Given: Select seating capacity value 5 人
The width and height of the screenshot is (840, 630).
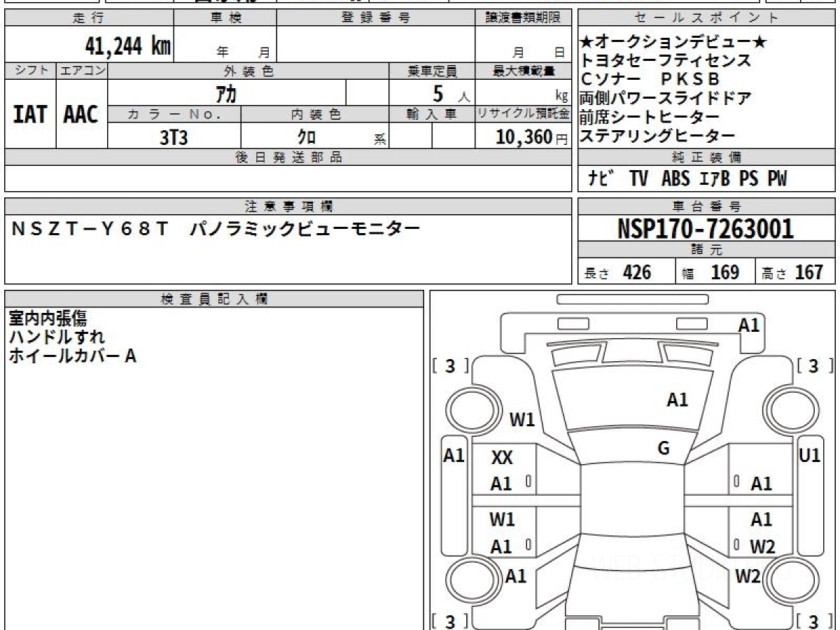Looking at the screenshot, I should 451,94.
